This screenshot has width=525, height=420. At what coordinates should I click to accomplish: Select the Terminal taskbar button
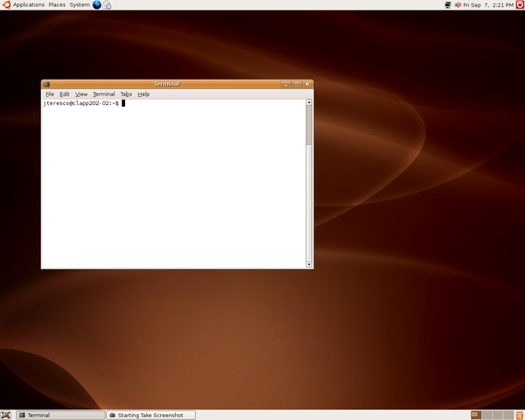click(60, 415)
